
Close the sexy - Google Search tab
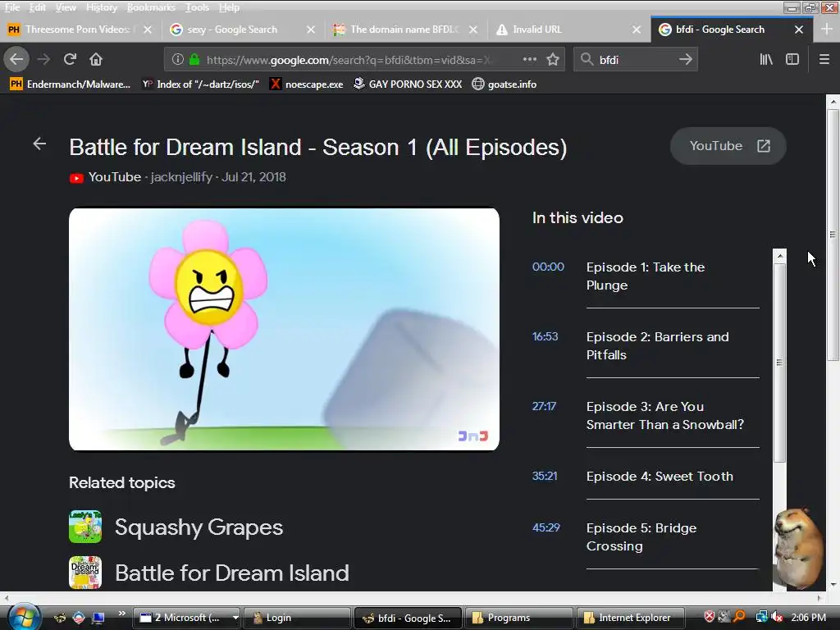point(311,30)
